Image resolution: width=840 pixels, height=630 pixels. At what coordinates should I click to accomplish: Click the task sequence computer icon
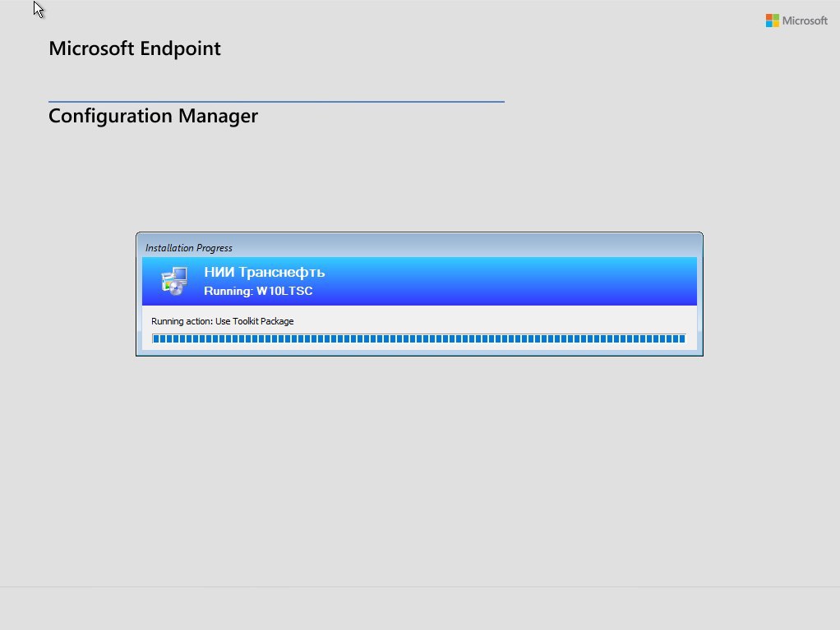point(174,281)
